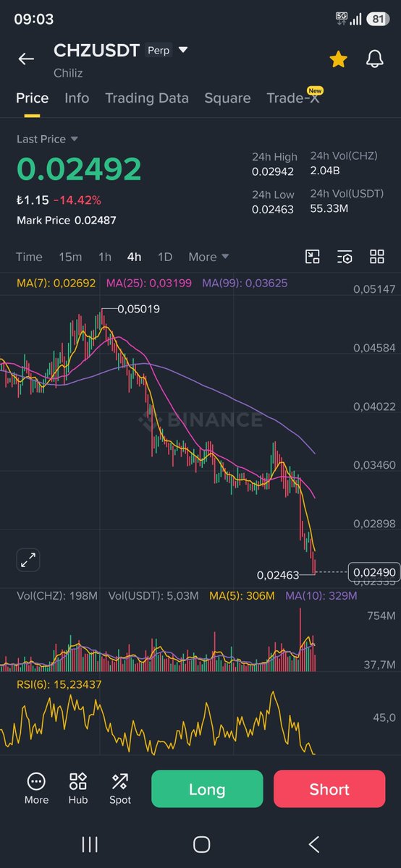Tap the 0,02463 low price label
Viewport: 401px width, 868px height.
[278, 575]
